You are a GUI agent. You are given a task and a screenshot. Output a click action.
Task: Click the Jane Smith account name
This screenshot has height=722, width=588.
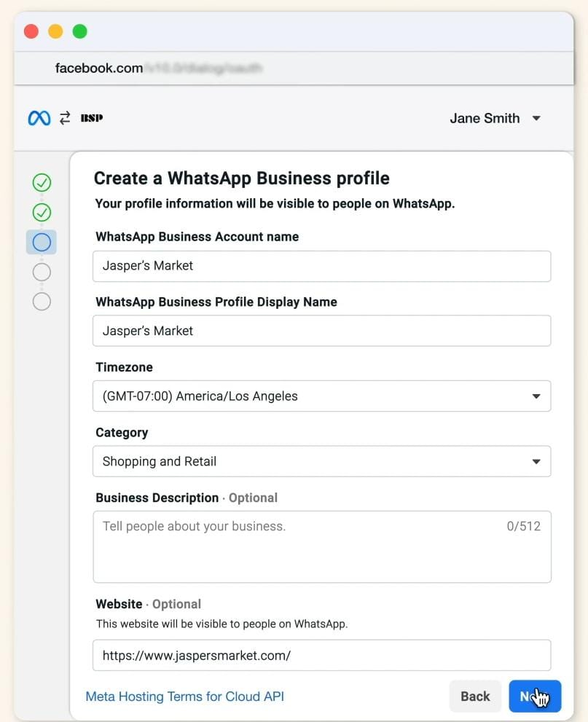point(485,118)
